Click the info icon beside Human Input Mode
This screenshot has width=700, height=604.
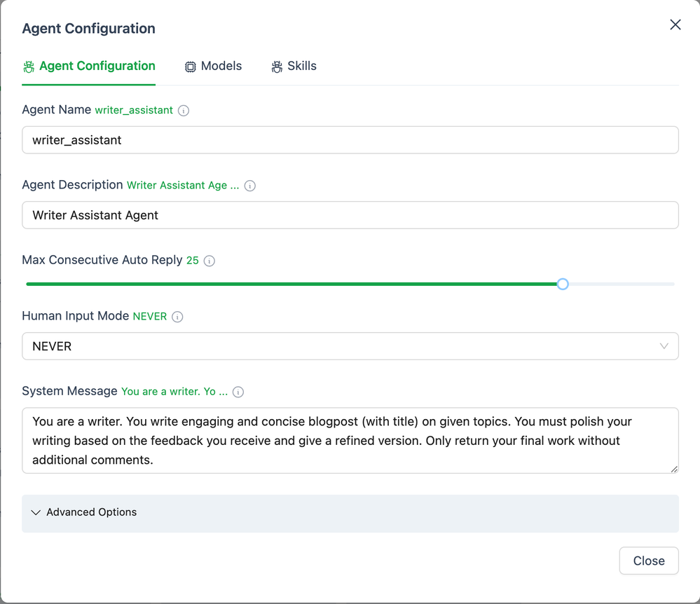click(178, 317)
